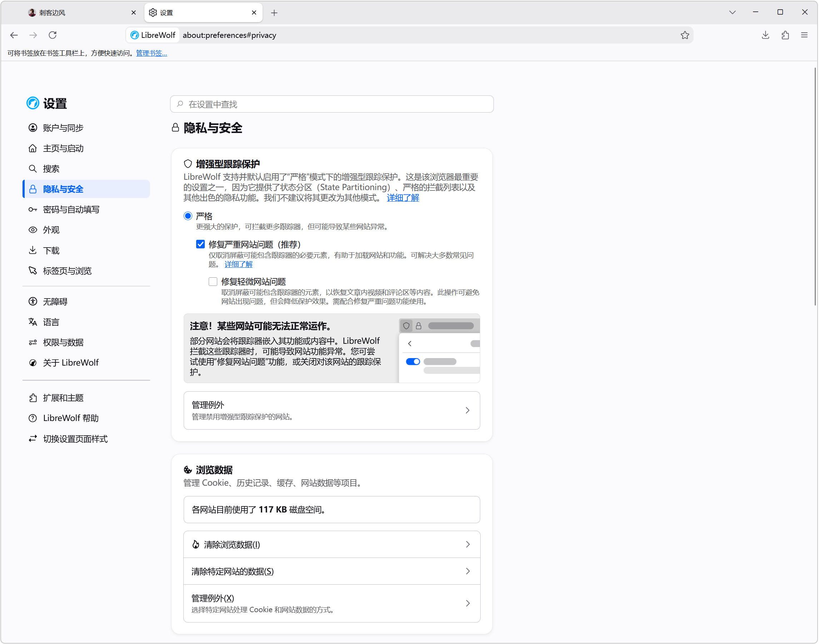This screenshot has width=819, height=644.
Task: Open 权限与数据 settings category
Action: [86, 342]
